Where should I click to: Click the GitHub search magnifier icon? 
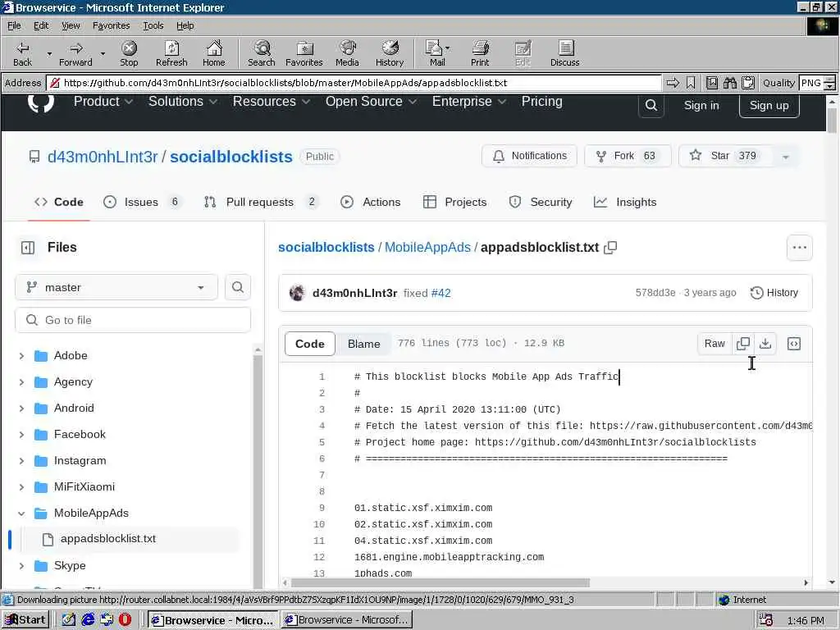(651, 106)
